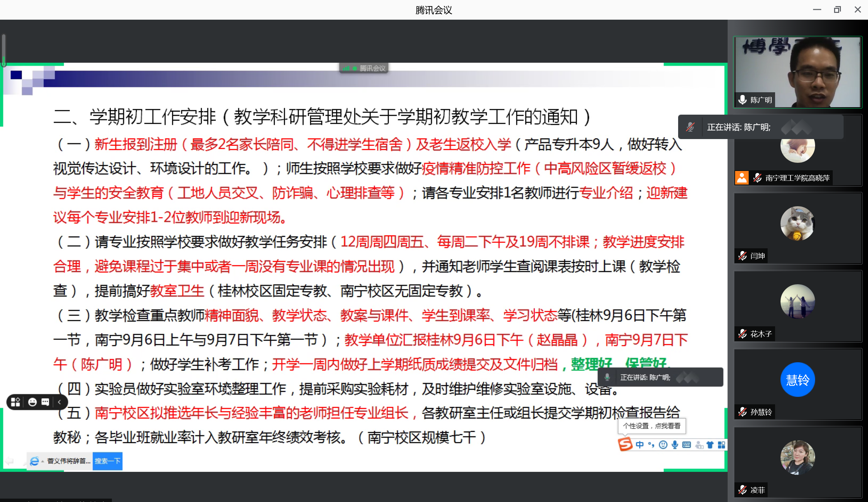Click the 个性设置，点我看看 tooltip
The width and height of the screenshot is (868, 502).
(x=652, y=426)
